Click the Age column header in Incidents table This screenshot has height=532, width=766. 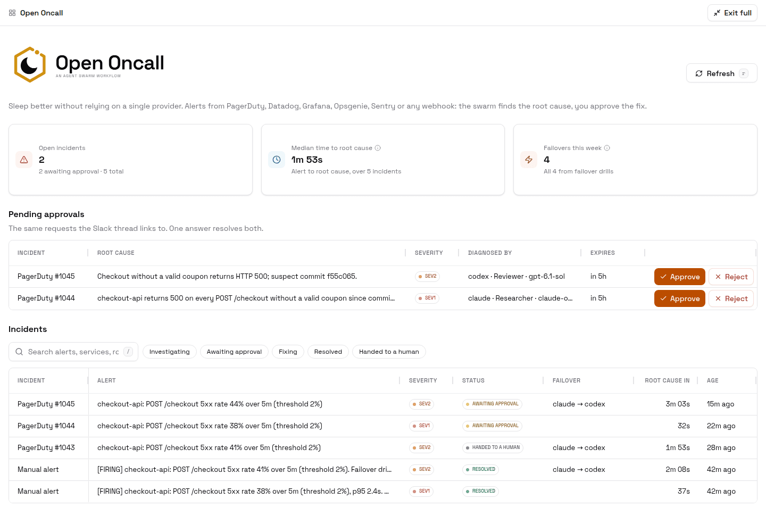click(713, 380)
